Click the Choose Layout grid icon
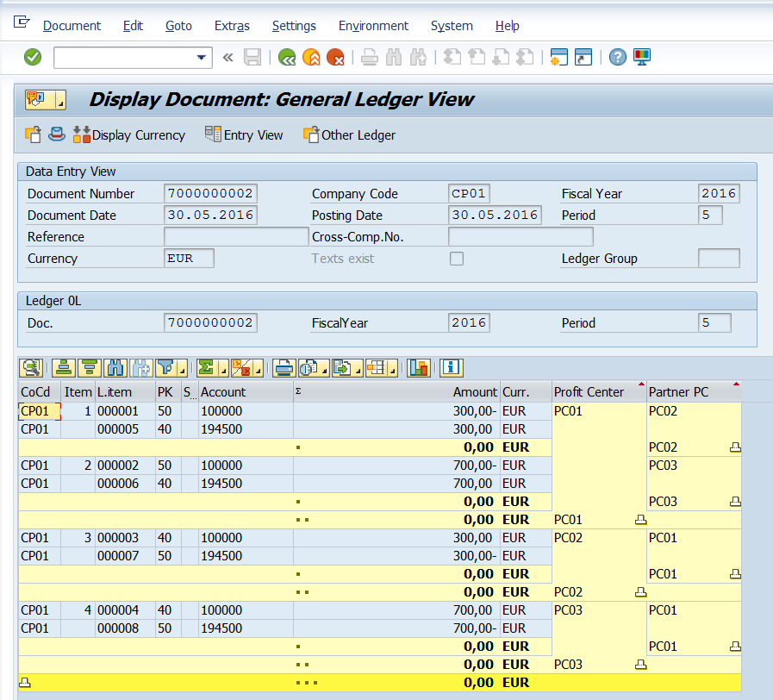 (376, 368)
